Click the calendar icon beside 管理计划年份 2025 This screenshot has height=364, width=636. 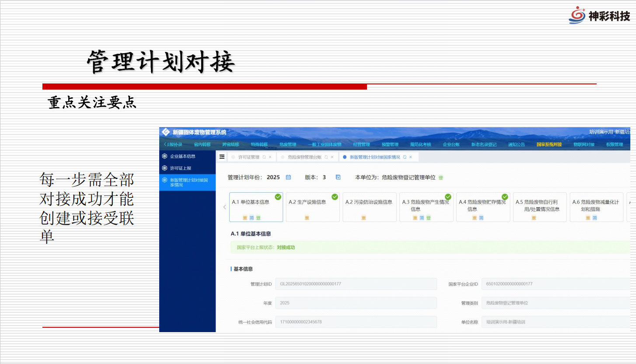[x=288, y=177]
